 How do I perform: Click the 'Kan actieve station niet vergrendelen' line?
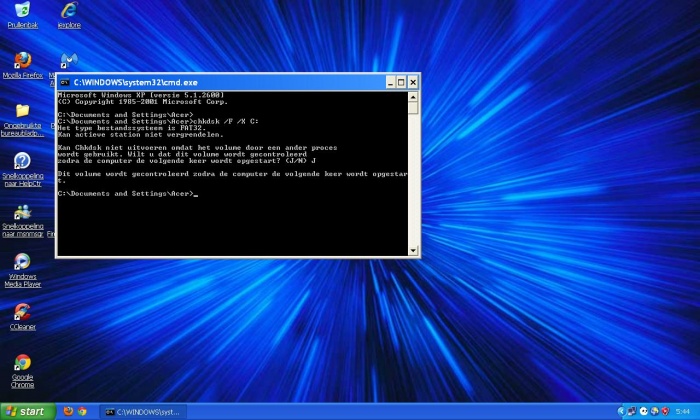coord(140,134)
